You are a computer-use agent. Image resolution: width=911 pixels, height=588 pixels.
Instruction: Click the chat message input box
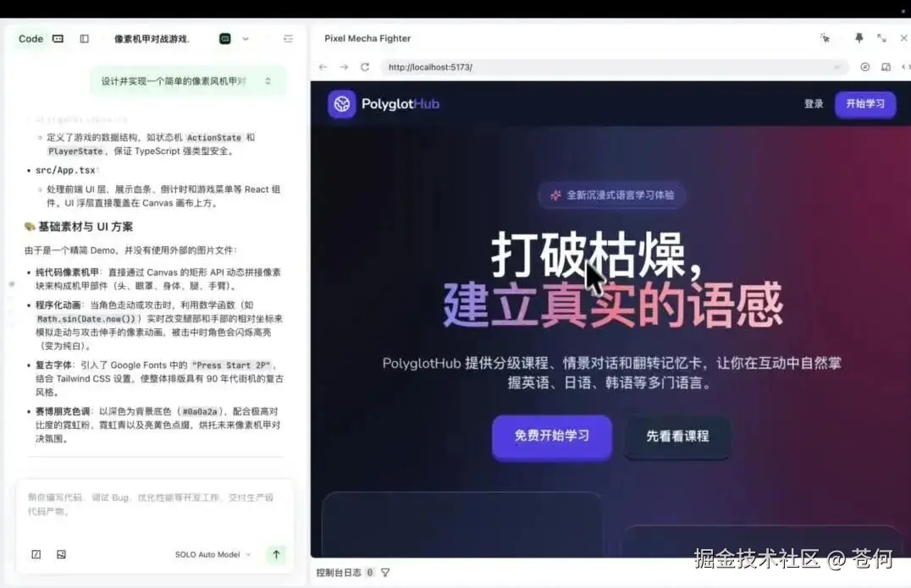tap(154, 505)
